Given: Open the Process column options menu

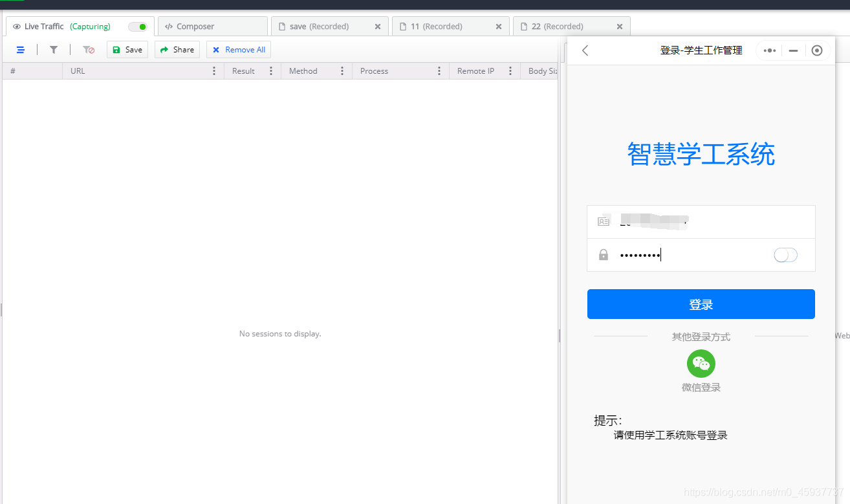Looking at the screenshot, I should (441, 71).
